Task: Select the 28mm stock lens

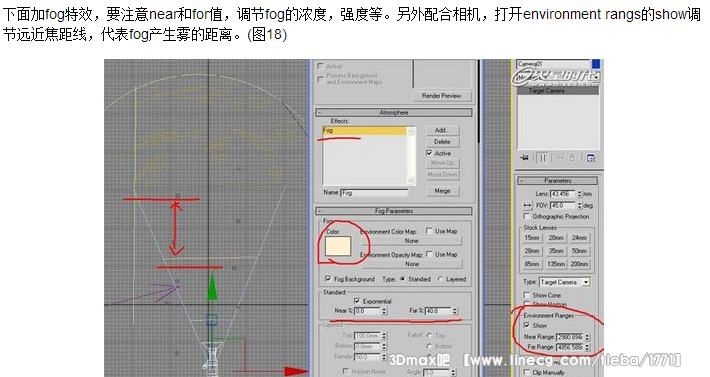Action: (x=532, y=251)
